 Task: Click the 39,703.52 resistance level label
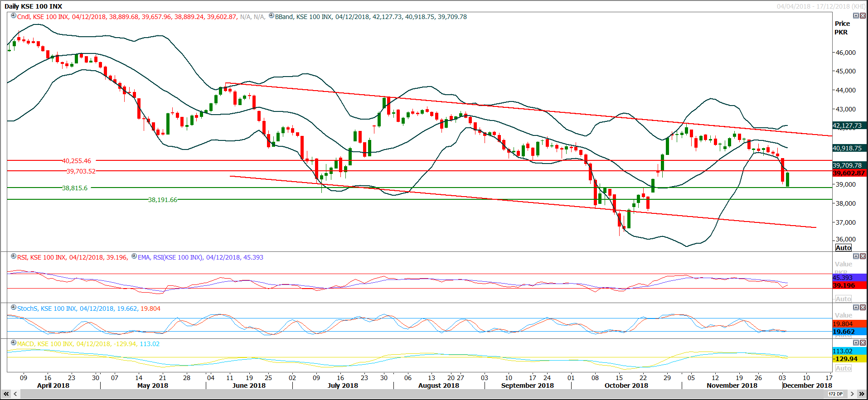81,171
